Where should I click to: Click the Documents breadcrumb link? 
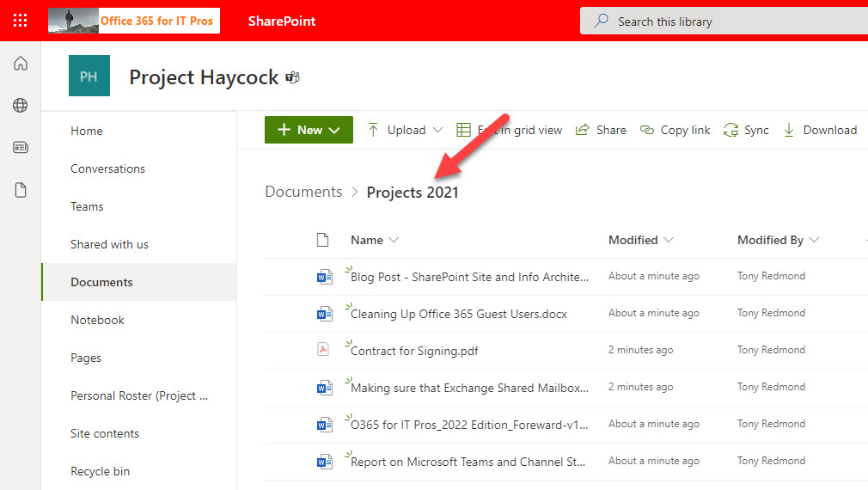click(x=303, y=192)
